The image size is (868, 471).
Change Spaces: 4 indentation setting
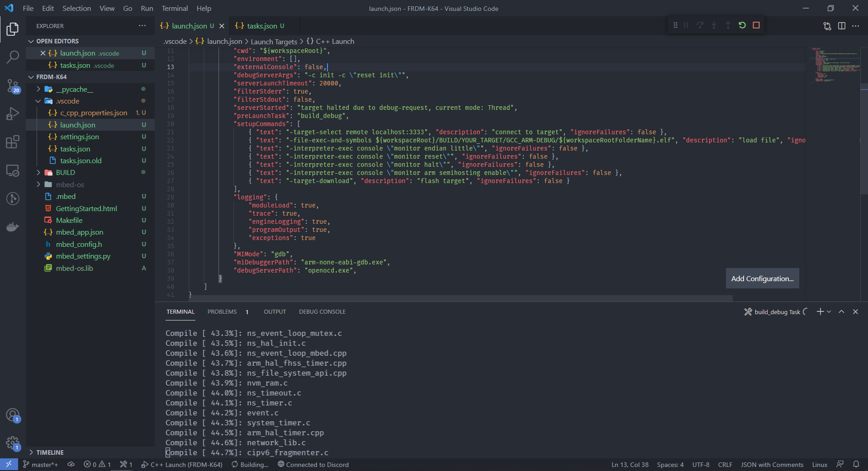click(670, 465)
